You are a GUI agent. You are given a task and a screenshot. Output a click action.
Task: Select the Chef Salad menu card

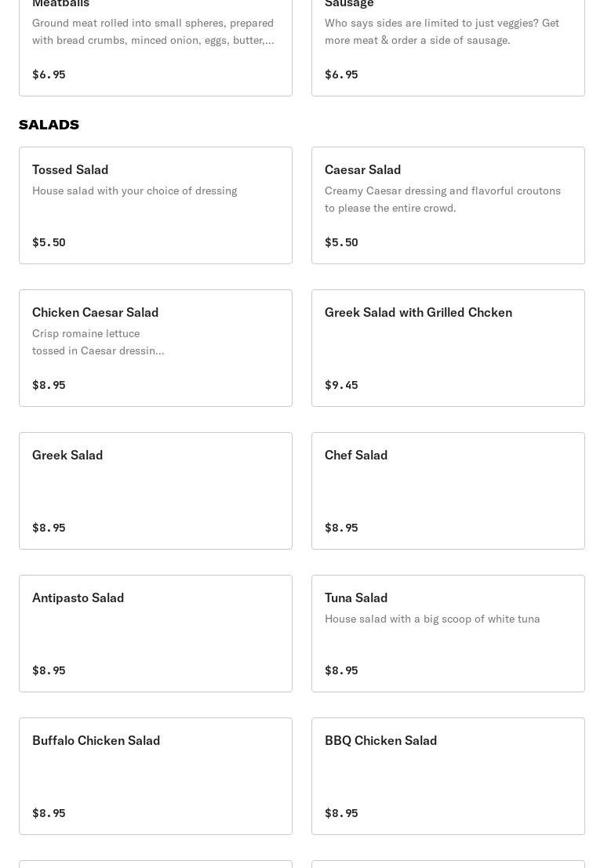point(448,491)
